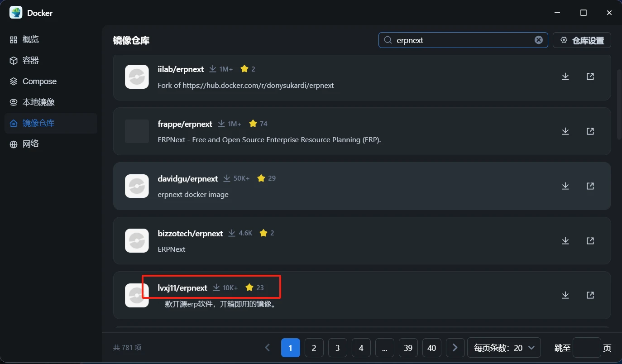
Task: Go to page 2
Action: pos(314,348)
